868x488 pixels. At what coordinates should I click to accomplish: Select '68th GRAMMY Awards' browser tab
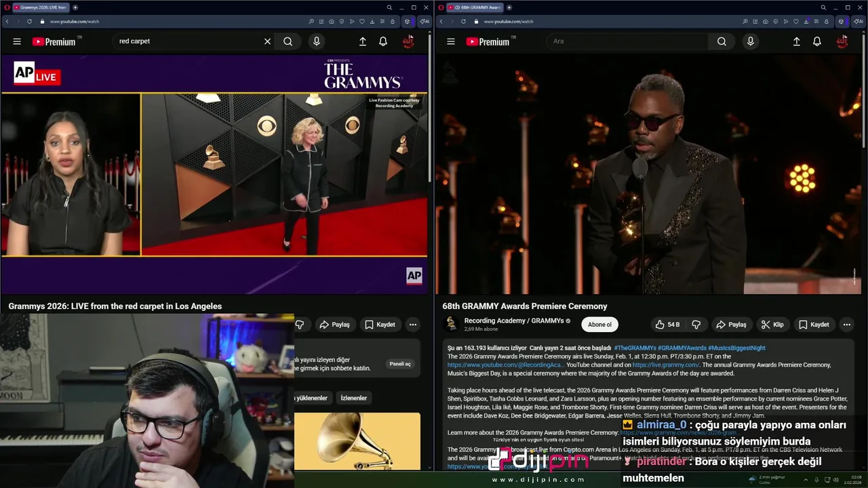click(475, 7)
